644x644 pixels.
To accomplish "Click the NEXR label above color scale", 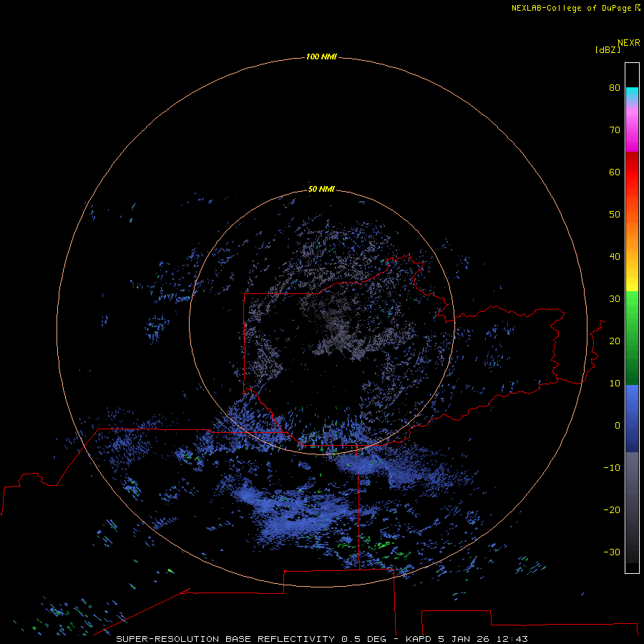I will [x=628, y=43].
